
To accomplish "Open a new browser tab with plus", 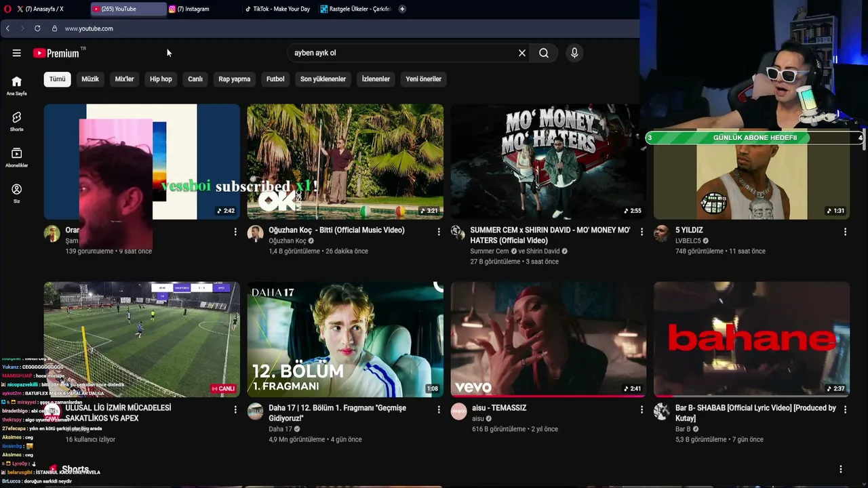I will coord(402,9).
